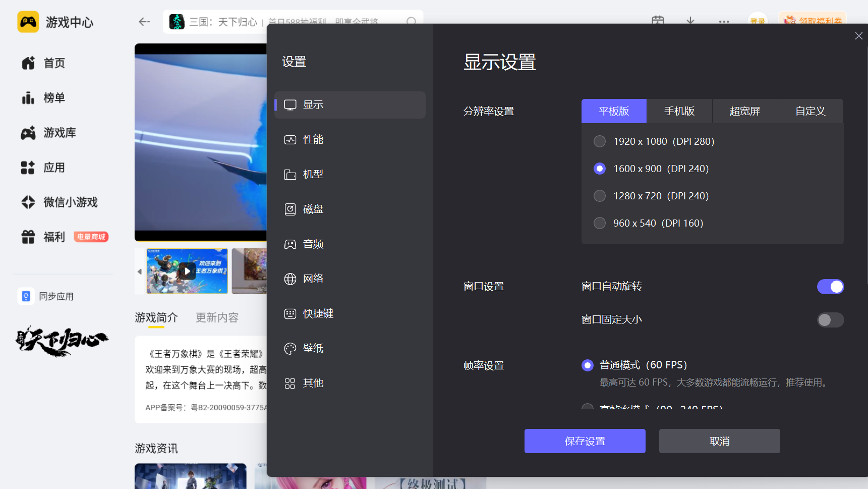This screenshot has height=489, width=868.
Task: Open the 其他 other settings
Action: coord(313,384)
